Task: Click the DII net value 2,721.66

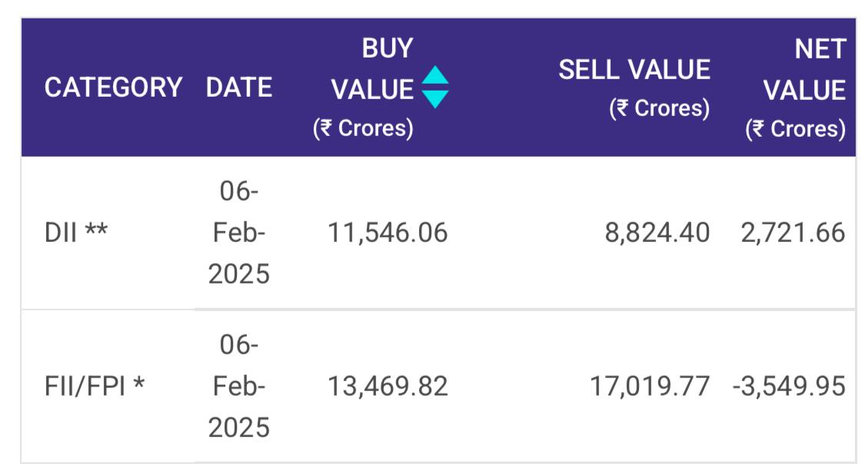Action: (793, 233)
